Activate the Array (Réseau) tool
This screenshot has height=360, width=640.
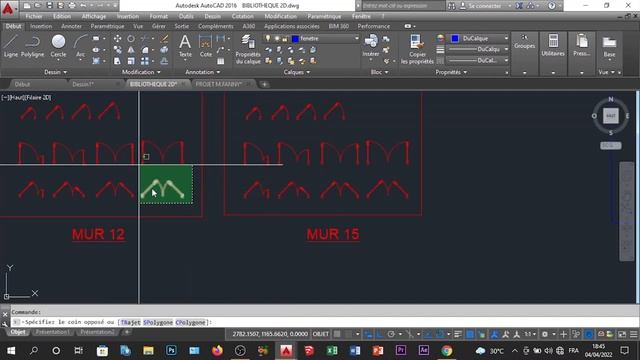pyautogui.click(x=145, y=61)
